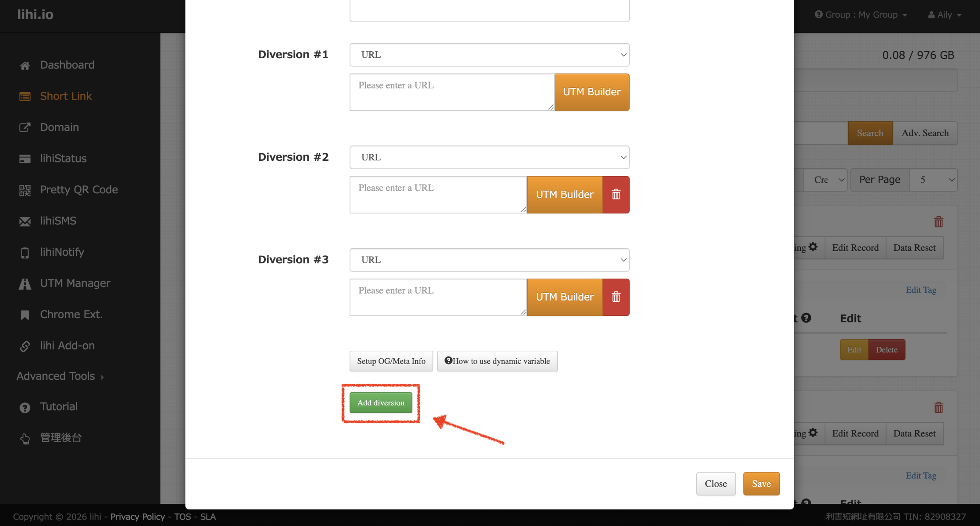Delete Diversion #3 with trash icon

tap(616, 297)
